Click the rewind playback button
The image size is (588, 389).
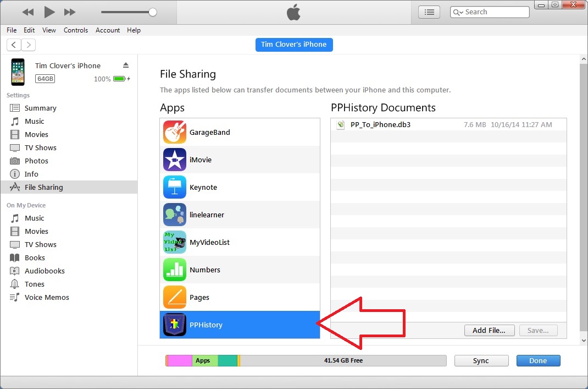28,13
